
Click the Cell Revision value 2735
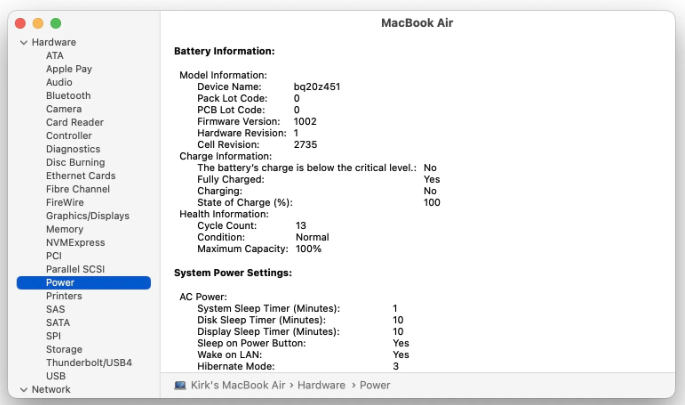pos(305,145)
